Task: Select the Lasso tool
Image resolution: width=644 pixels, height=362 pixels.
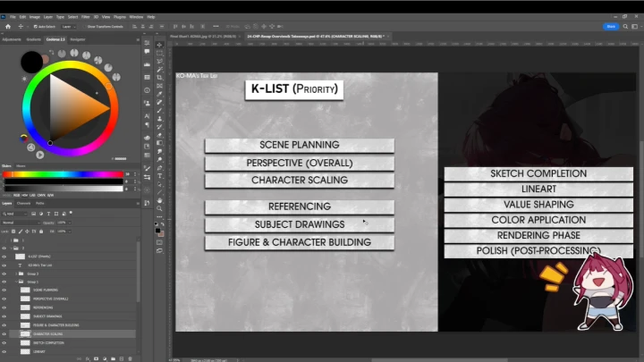Action: click(160, 61)
